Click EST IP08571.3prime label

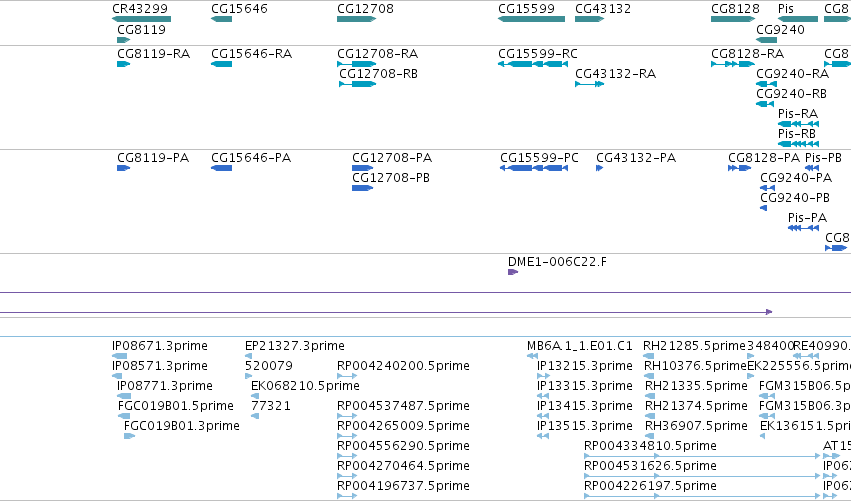[x=160, y=366]
